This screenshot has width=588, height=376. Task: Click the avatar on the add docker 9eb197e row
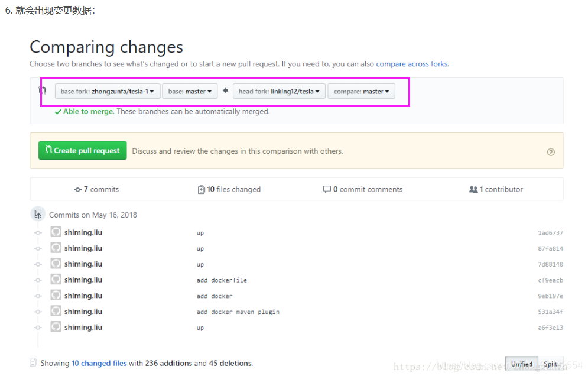click(56, 295)
